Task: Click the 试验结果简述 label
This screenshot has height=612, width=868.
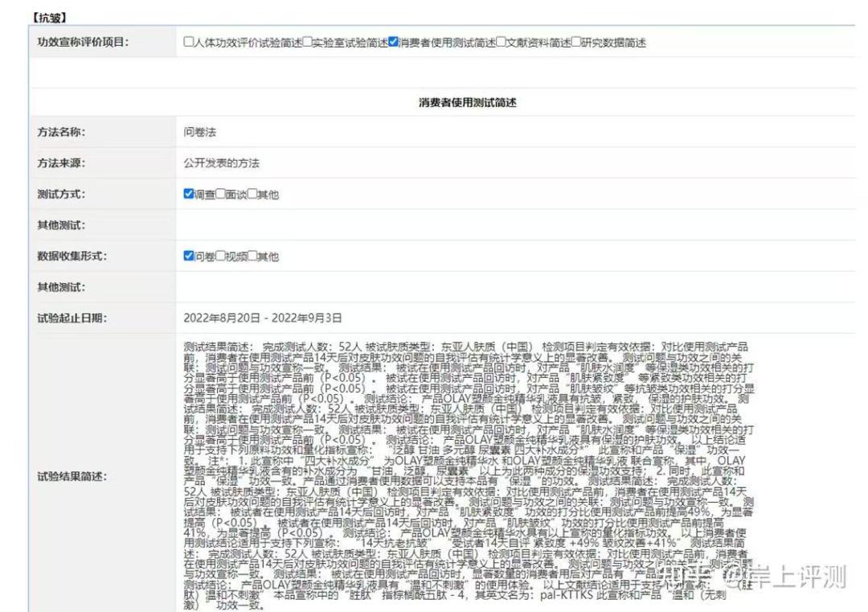Action: pos(72,476)
